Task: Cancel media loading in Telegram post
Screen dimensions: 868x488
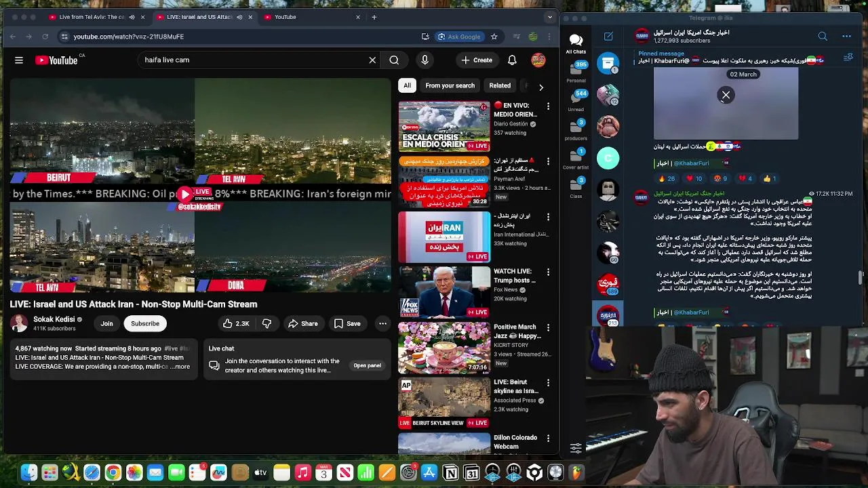Action: pyautogui.click(x=726, y=96)
